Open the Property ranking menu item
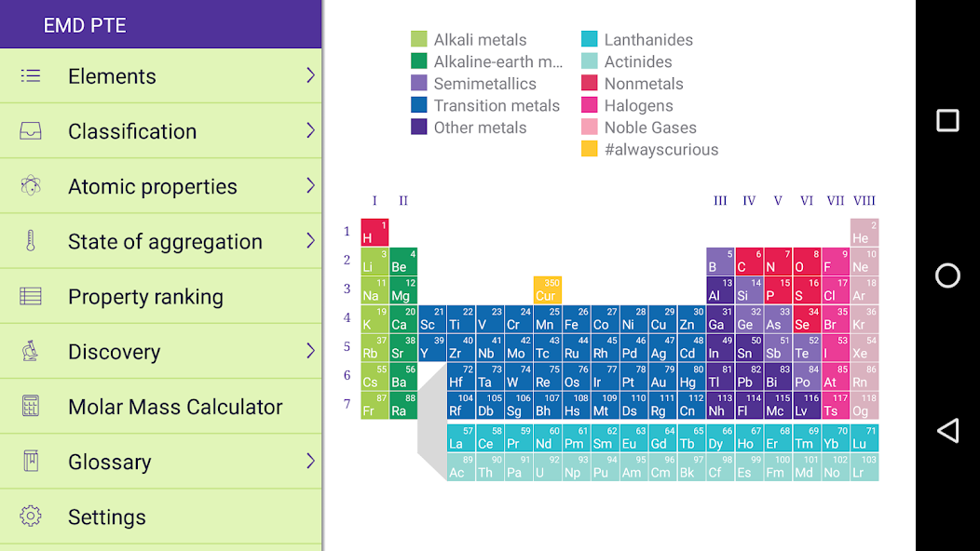 click(160, 296)
